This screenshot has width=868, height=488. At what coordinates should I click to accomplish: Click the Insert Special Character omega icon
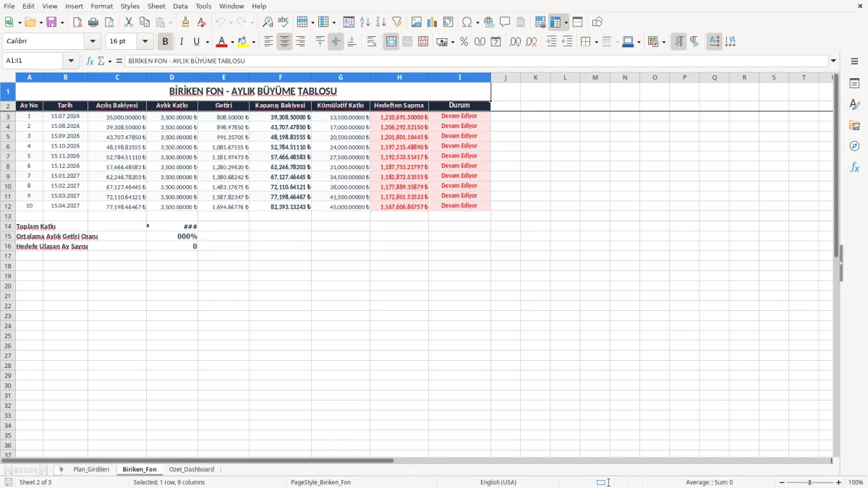(x=467, y=22)
